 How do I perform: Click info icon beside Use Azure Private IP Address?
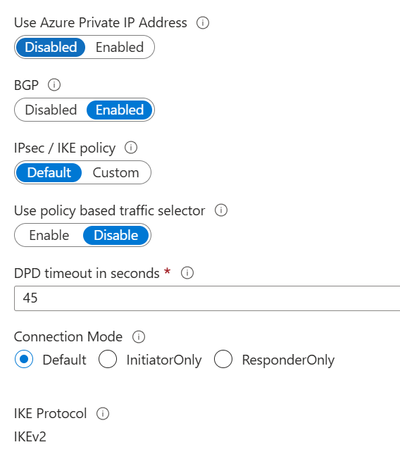203,23
